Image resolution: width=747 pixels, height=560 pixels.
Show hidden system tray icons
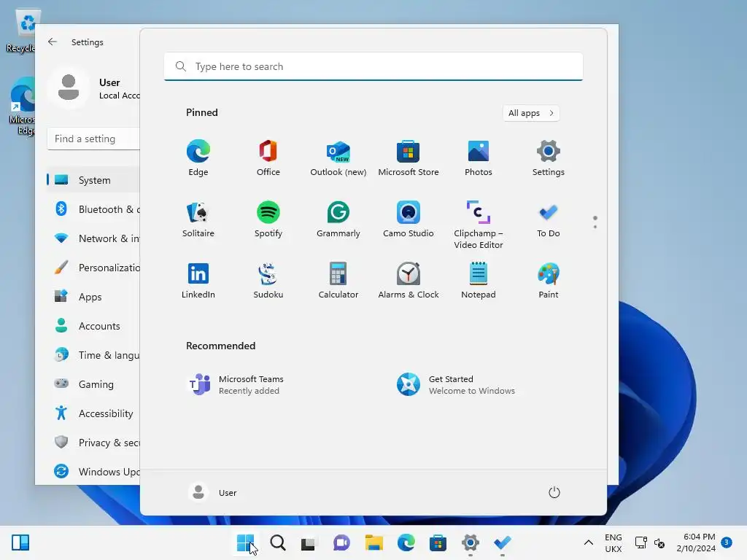pyautogui.click(x=589, y=542)
